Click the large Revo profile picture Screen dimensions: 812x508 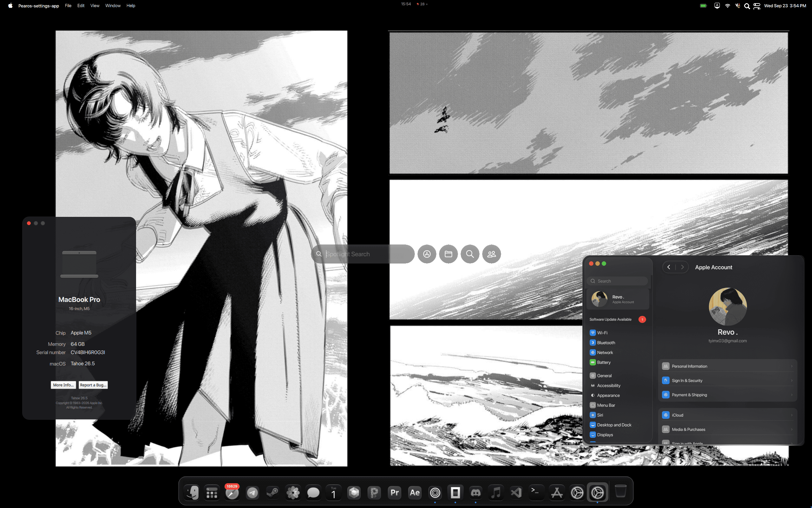727,306
